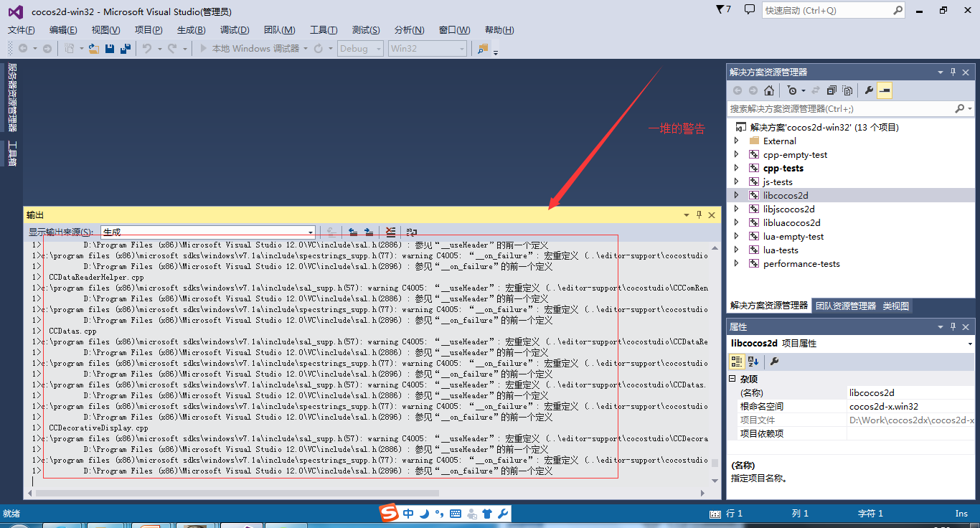This screenshot has height=528, width=980.
Task: Open the soft keyboard icon on the IME bar
Action: [456, 514]
